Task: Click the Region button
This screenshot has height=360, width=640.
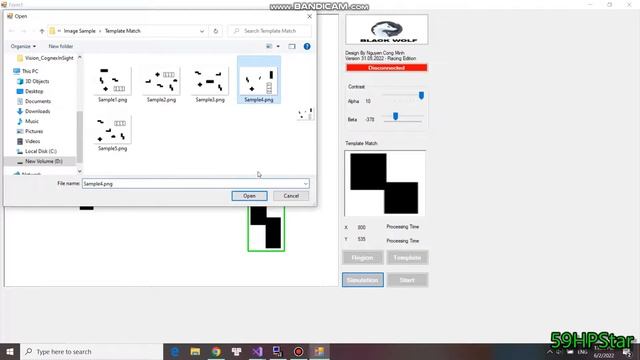Action: click(362, 258)
